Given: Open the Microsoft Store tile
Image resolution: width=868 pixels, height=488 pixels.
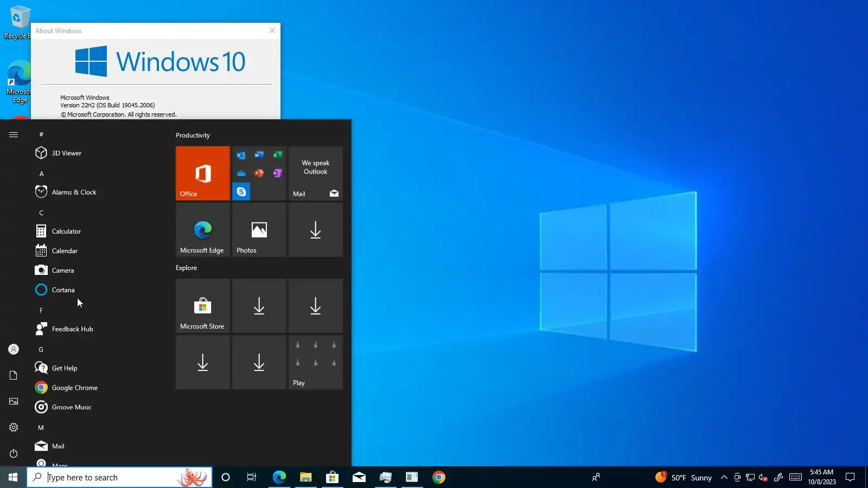Looking at the screenshot, I should pyautogui.click(x=203, y=306).
